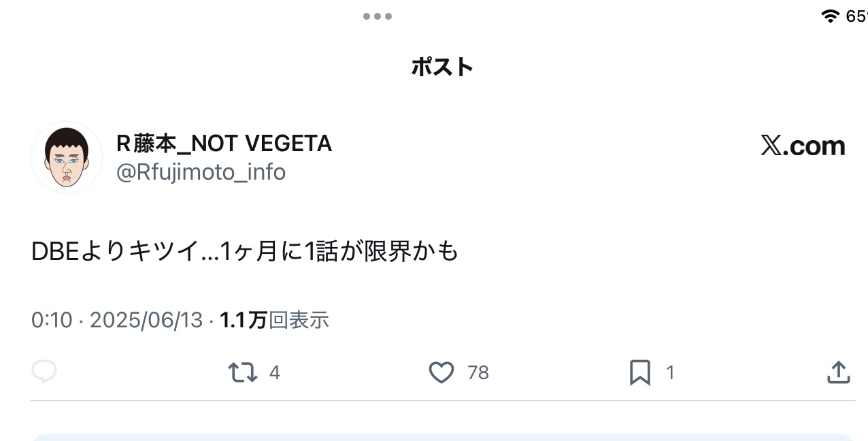868x441 pixels.
Task: Repost this post using the retweet icon
Action: [242, 372]
